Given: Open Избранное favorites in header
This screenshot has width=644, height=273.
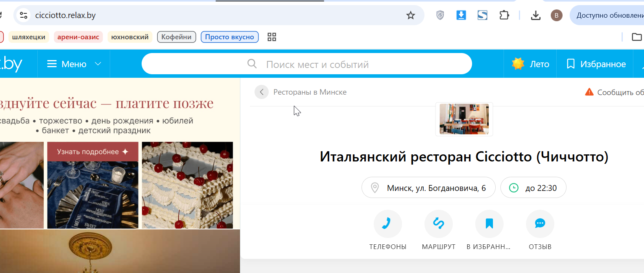Looking at the screenshot, I should point(596,64).
